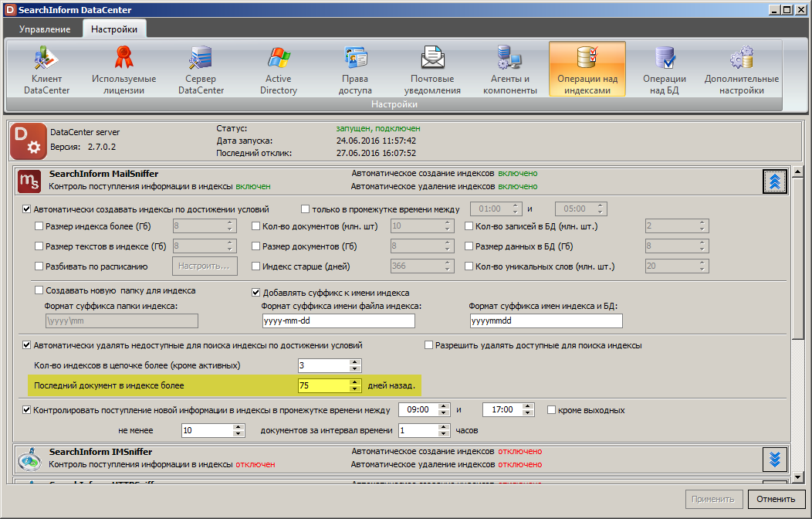Open Сервер DataCenter settings
The width and height of the screenshot is (812, 519).
[201, 70]
